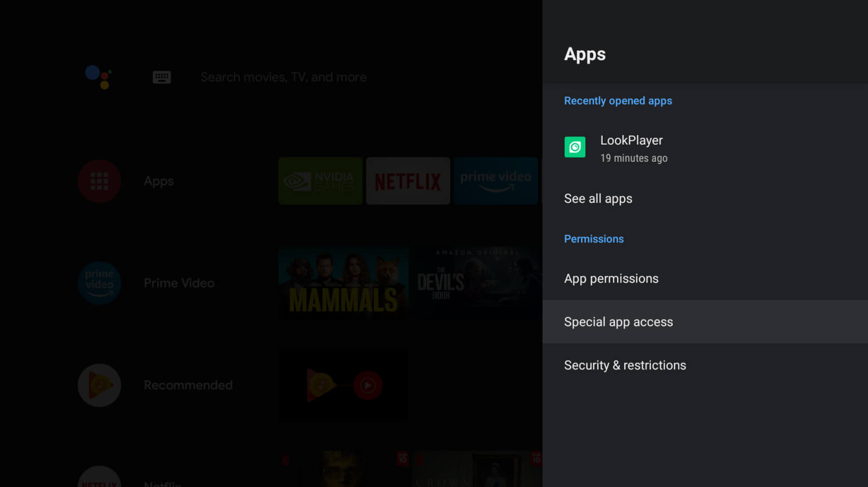
Task: Open The Devil's Hour thumbnail
Action: coord(476,283)
